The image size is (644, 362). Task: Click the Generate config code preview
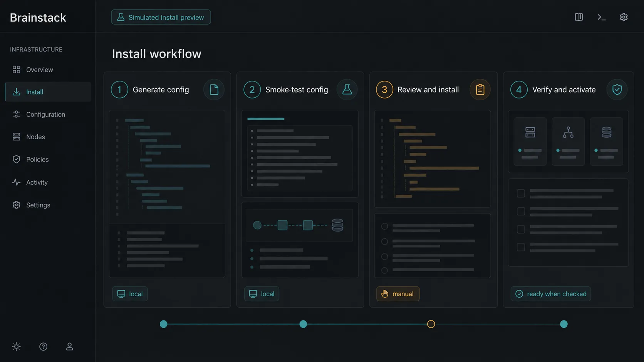pos(167,167)
